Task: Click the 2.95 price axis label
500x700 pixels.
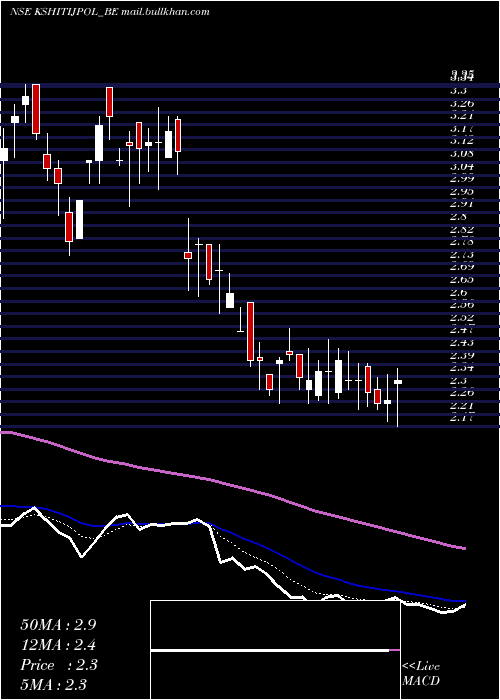Action: 462,192
